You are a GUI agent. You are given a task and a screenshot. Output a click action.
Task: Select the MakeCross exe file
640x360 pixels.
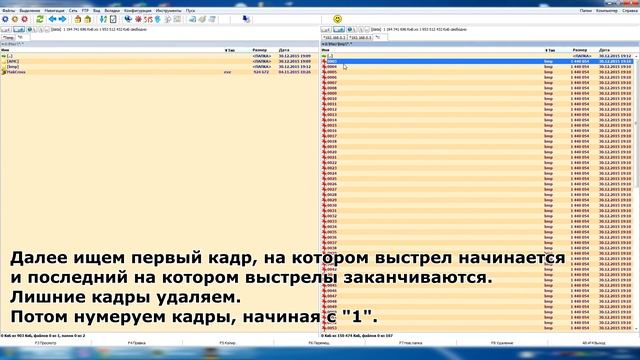point(159,72)
